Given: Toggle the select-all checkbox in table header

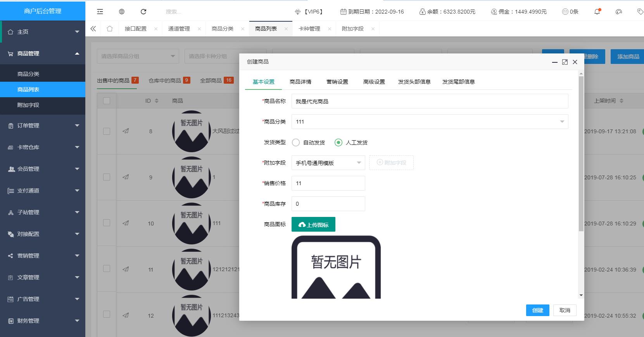Looking at the screenshot, I should (x=107, y=101).
